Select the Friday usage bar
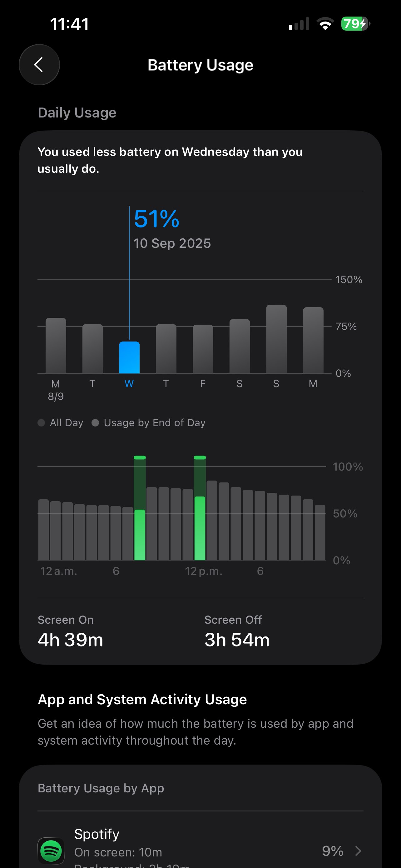This screenshot has height=868, width=401. 203,349
